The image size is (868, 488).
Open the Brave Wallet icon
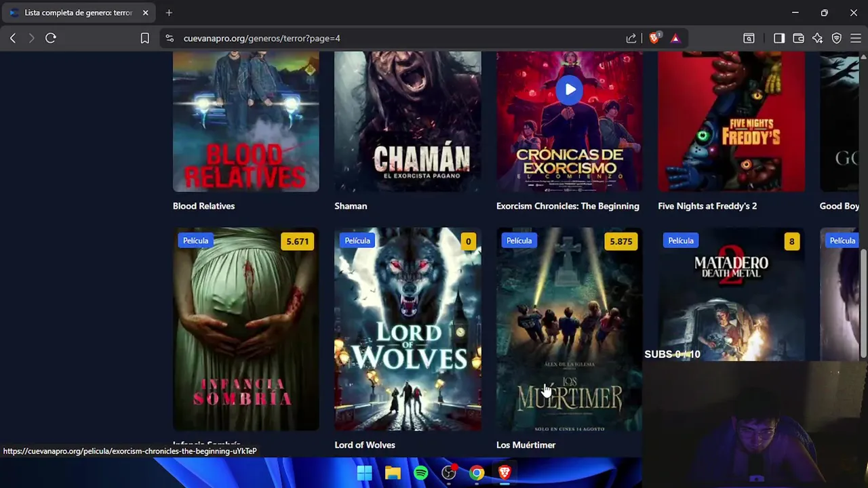pyautogui.click(x=798, y=39)
